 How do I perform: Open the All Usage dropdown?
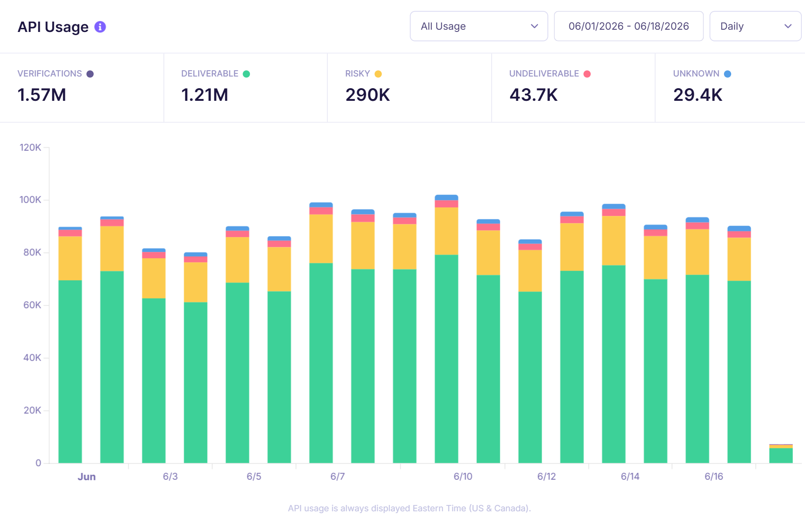tap(479, 26)
